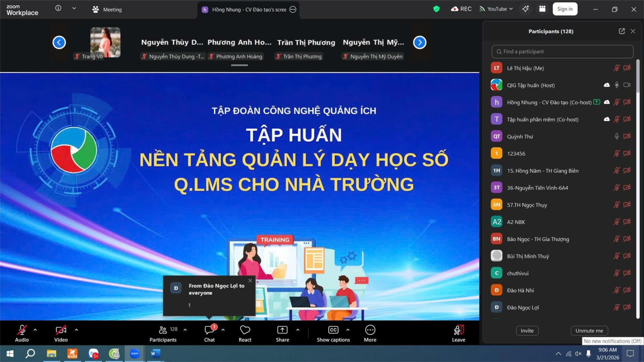Screen dimensions: 644x362
Task: Click the green encryption shield icon
Action: point(436,9)
